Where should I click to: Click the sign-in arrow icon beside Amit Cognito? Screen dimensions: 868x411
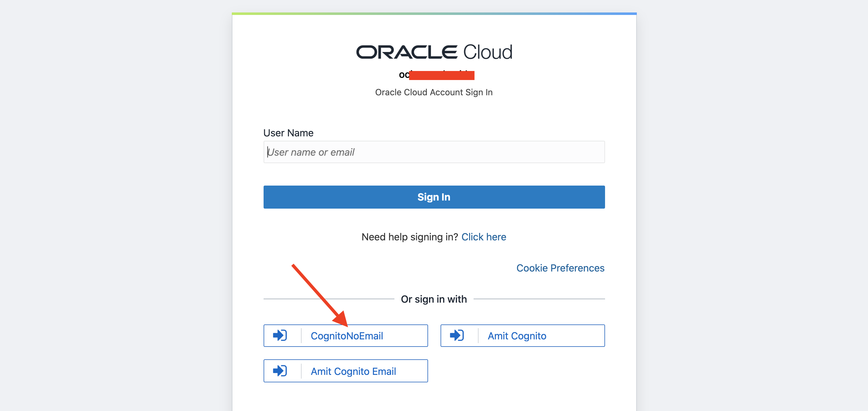456,335
